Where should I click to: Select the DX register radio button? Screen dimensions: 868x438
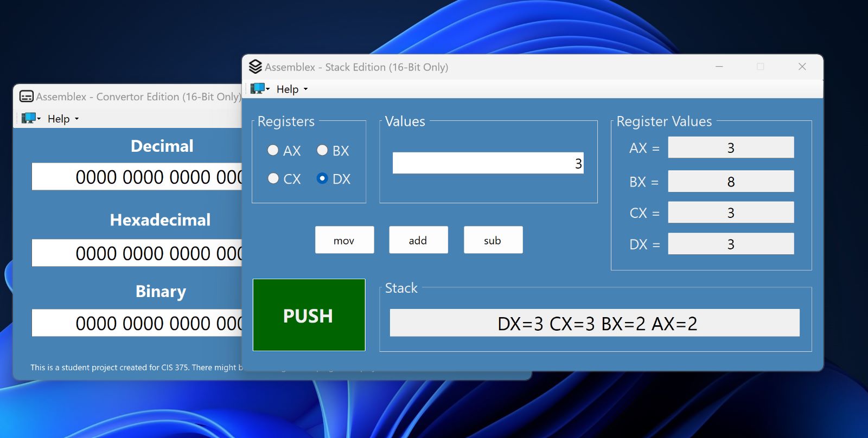pos(322,178)
